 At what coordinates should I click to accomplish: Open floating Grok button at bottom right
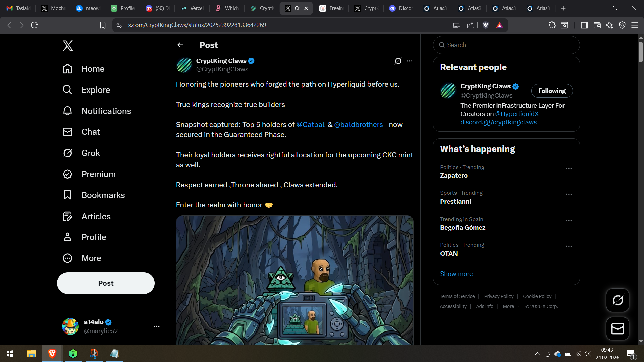[618, 300]
